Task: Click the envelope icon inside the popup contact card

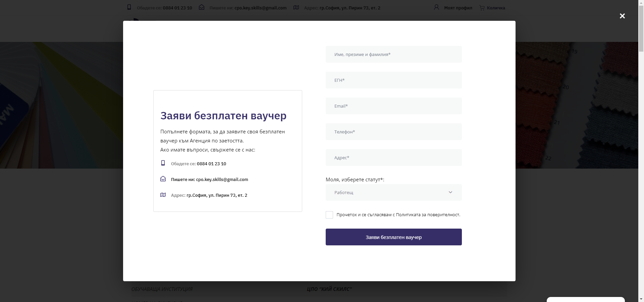Action: 163,179
